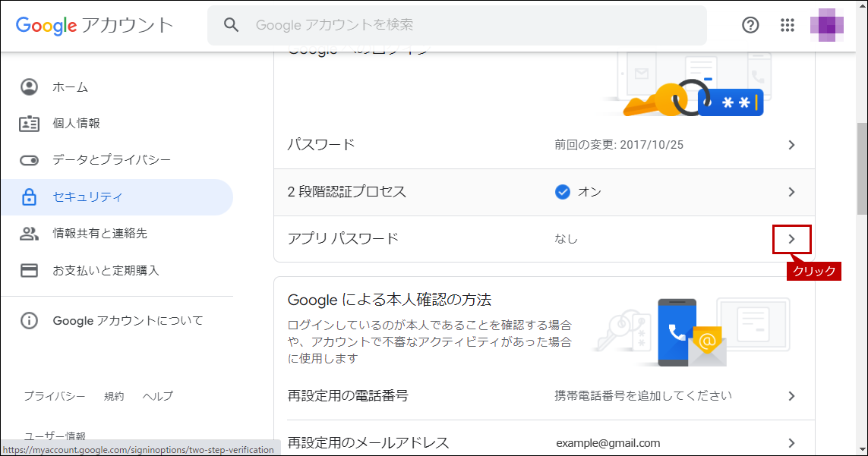Screen dimensions: 868x456
Task: Open the プライバシー footer link
Action: [x=54, y=396]
